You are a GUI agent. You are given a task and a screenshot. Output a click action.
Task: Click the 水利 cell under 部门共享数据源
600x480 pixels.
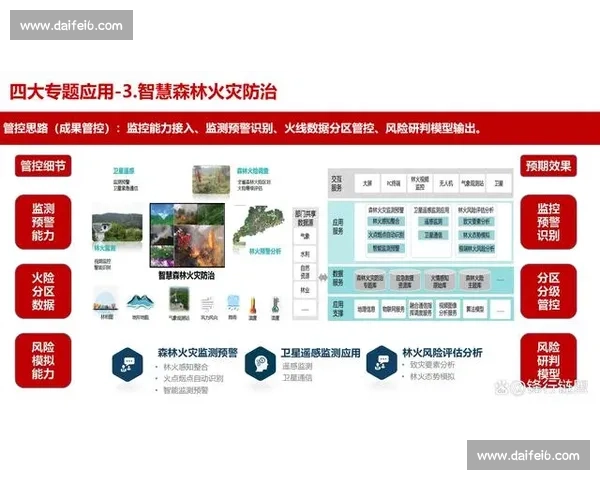click(305, 254)
